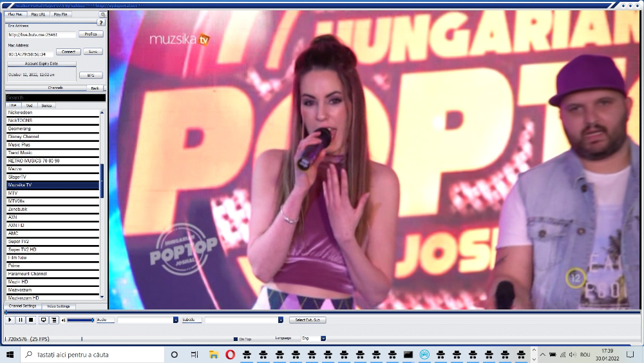Select the Vod tab
The image size is (644, 363).
29,106
